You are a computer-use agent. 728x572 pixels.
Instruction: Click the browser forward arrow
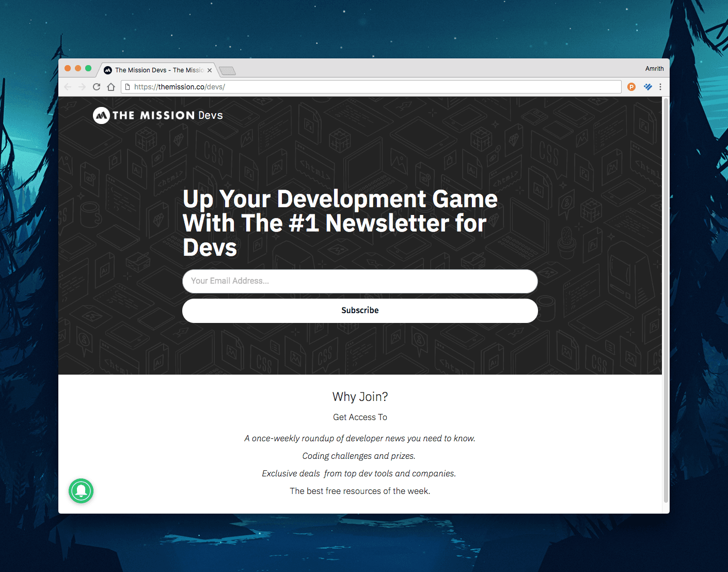click(82, 87)
